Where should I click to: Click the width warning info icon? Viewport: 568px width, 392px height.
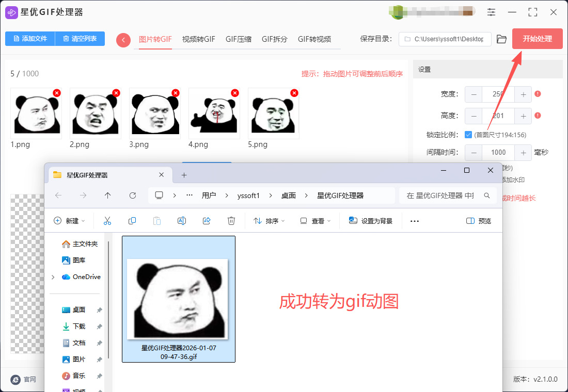pos(538,94)
